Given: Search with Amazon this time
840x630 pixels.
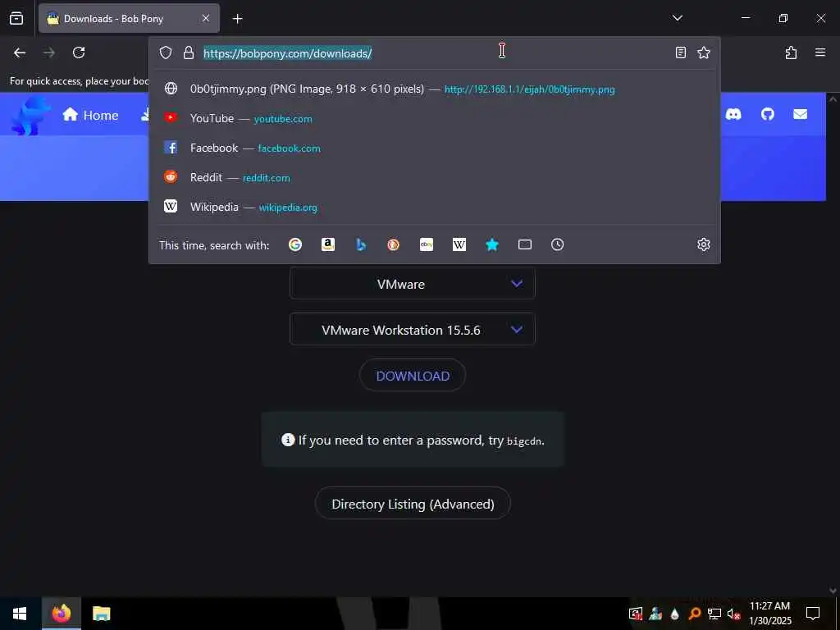Looking at the screenshot, I should point(328,244).
